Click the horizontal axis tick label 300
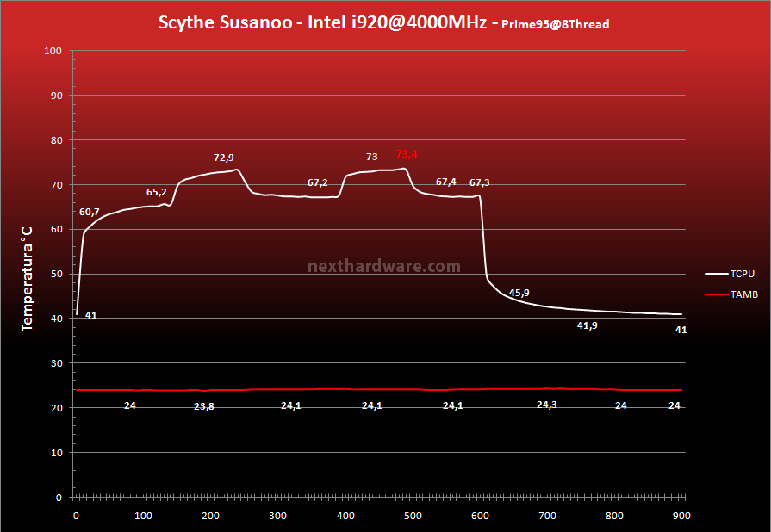The width and height of the screenshot is (771, 532). (277, 516)
